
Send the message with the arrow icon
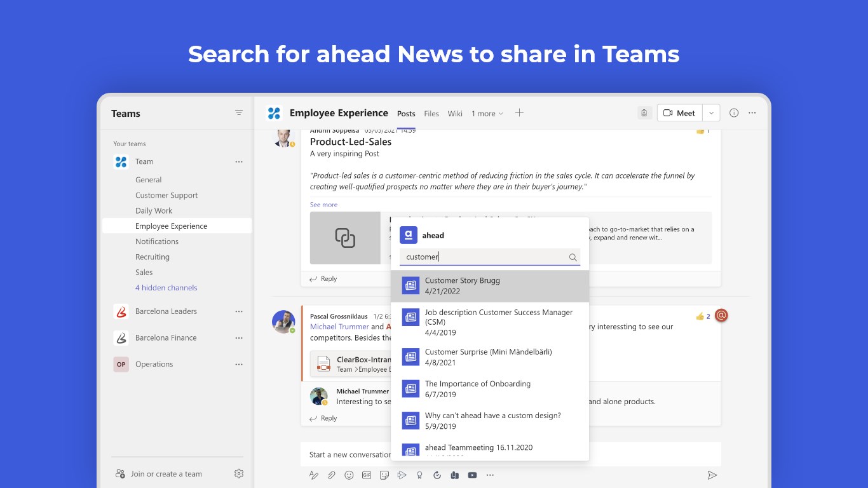(x=712, y=475)
